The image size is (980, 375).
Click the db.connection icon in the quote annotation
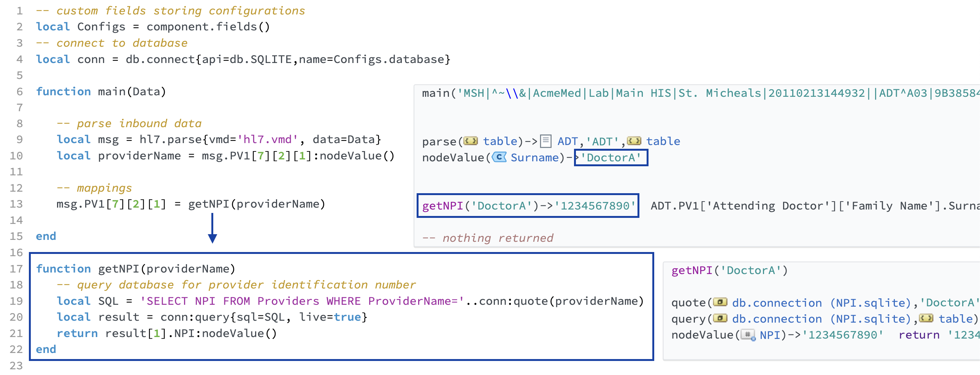(720, 303)
